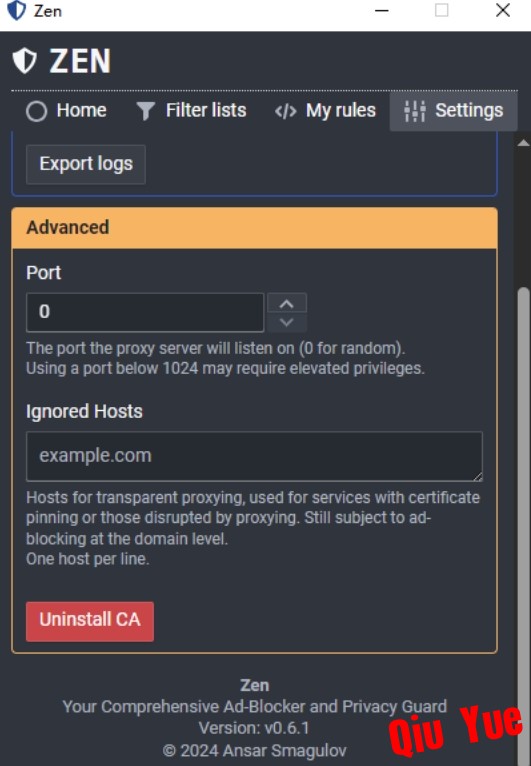This screenshot has width=531, height=766.
Task: Select the Settings tab
Action: point(453,111)
